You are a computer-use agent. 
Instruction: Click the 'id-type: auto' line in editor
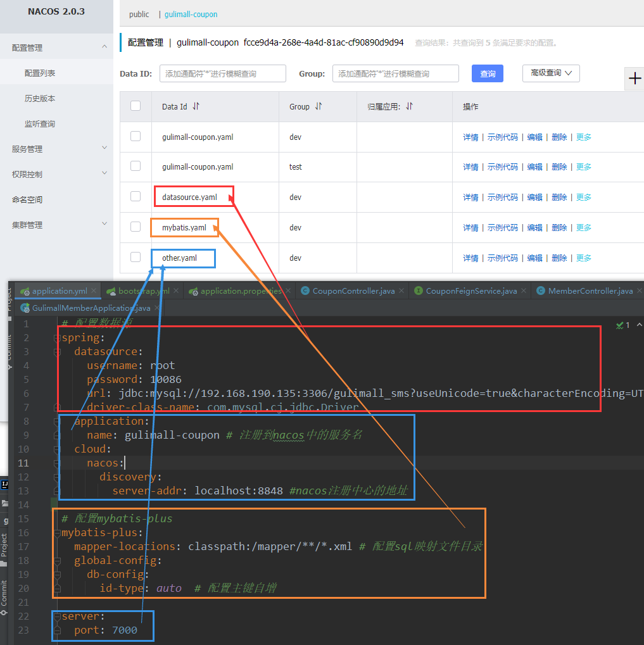point(141,588)
